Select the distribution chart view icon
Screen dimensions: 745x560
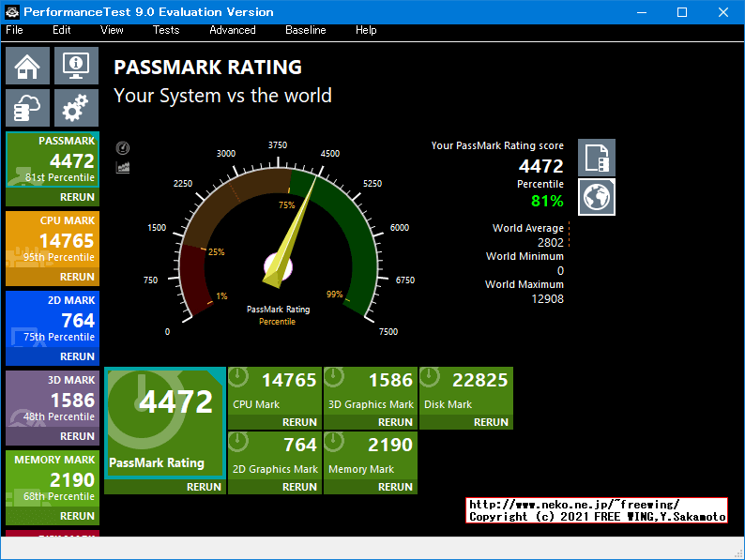pos(123,167)
